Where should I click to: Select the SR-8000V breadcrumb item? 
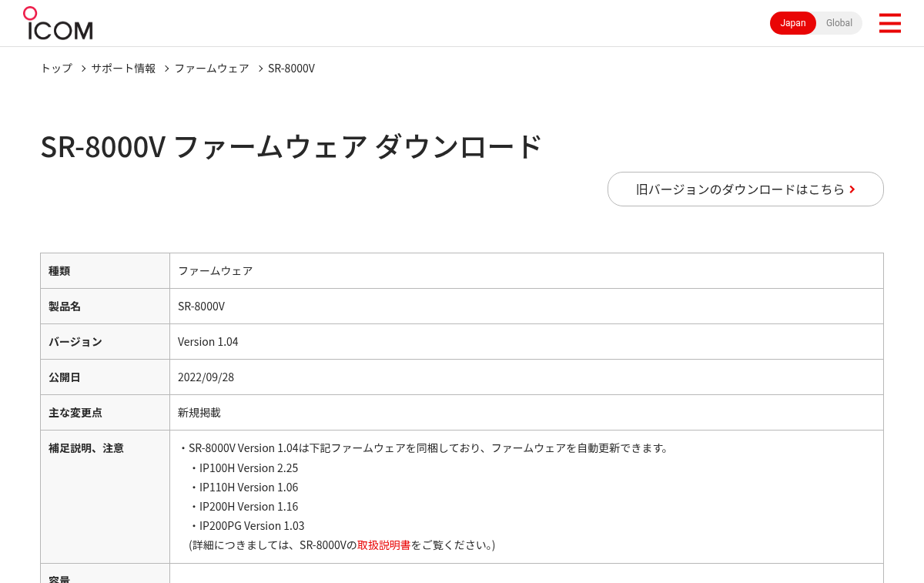pos(291,68)
